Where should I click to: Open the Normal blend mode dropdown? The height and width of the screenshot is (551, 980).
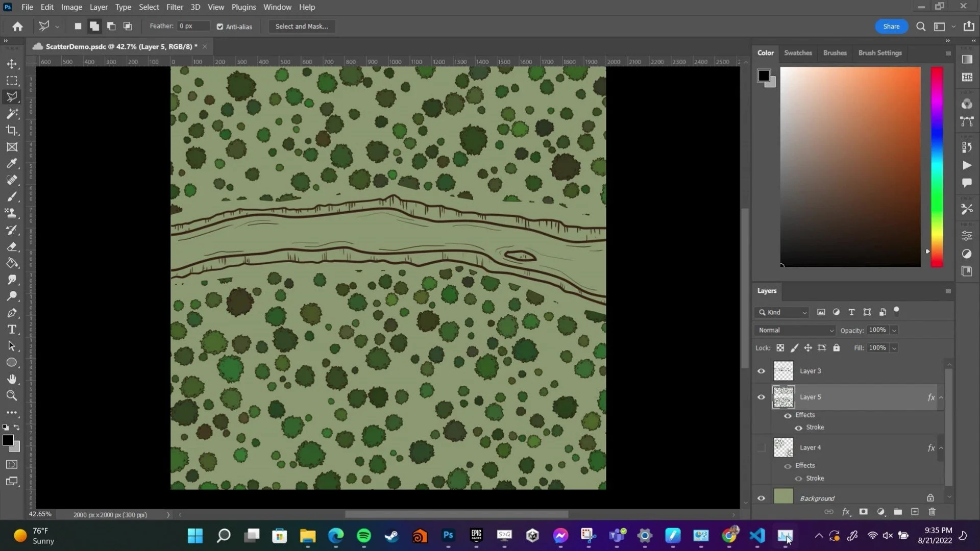795,330
